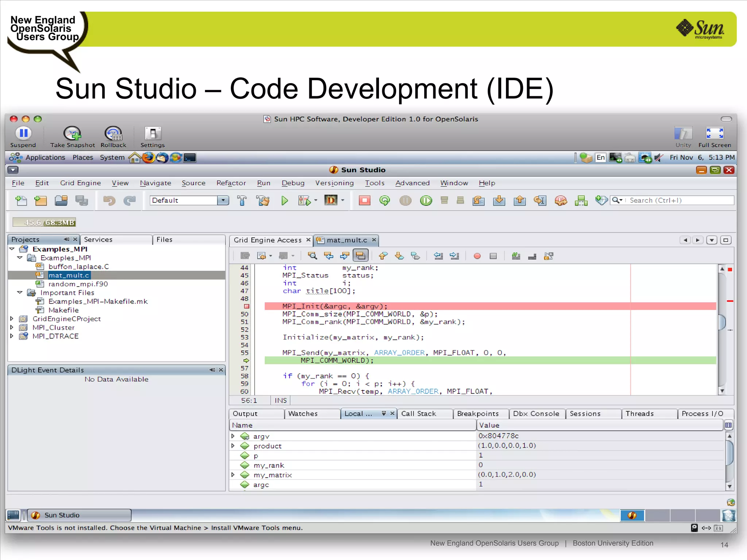Viewport: 747px width, 560px height.
Task: Select random_mpi.f90 in the Projects tree
Action: coord(78,284)
